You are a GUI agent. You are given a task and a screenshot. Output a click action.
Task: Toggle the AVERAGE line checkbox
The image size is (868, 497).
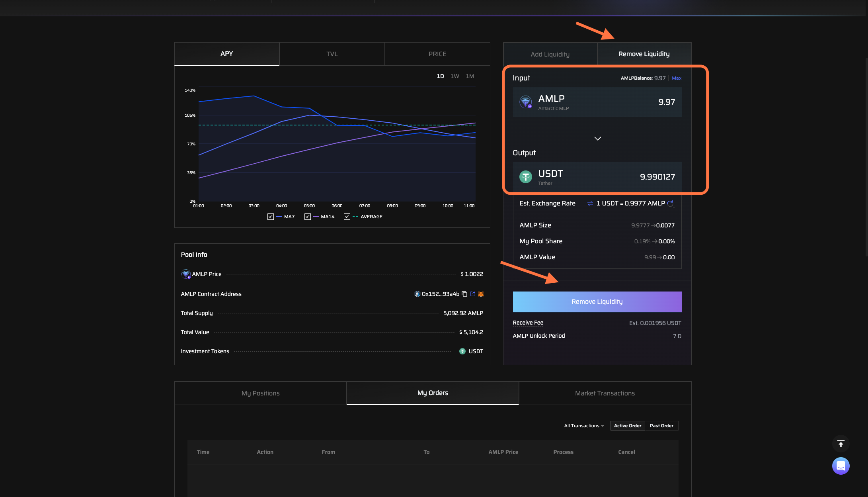point(347,217)
